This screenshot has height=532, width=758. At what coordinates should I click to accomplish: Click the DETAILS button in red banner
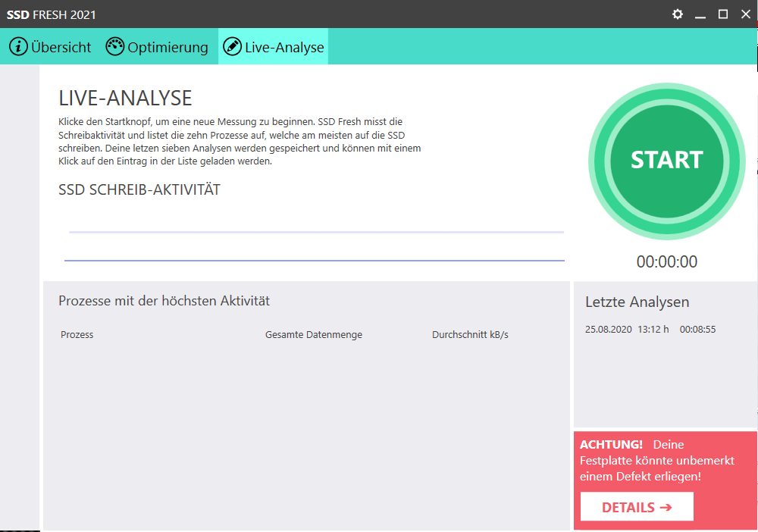[637, 507]
